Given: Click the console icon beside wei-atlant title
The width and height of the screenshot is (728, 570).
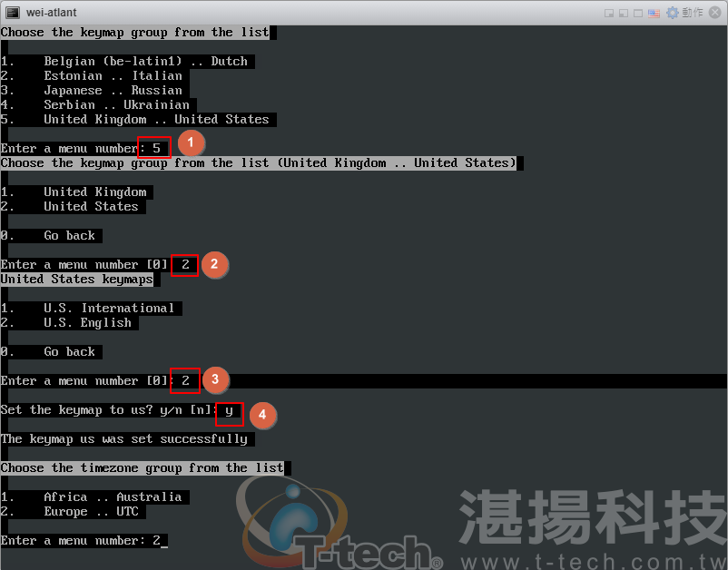Looking at the screenshot, I should coord(13,13).
